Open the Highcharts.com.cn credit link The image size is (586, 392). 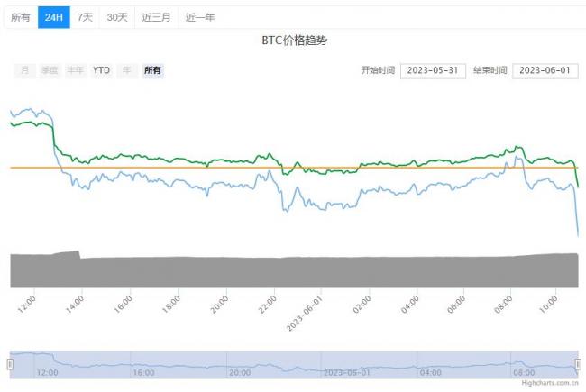point(550,383)
